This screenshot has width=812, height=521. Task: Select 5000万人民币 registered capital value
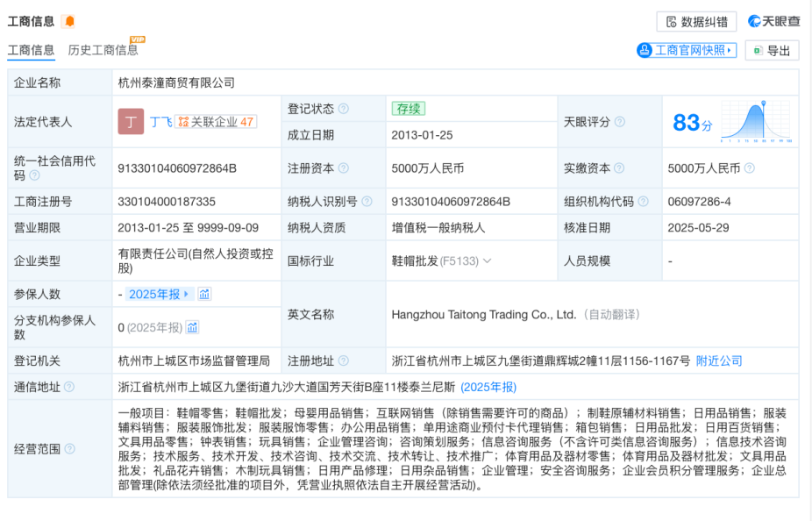point(428,168)
